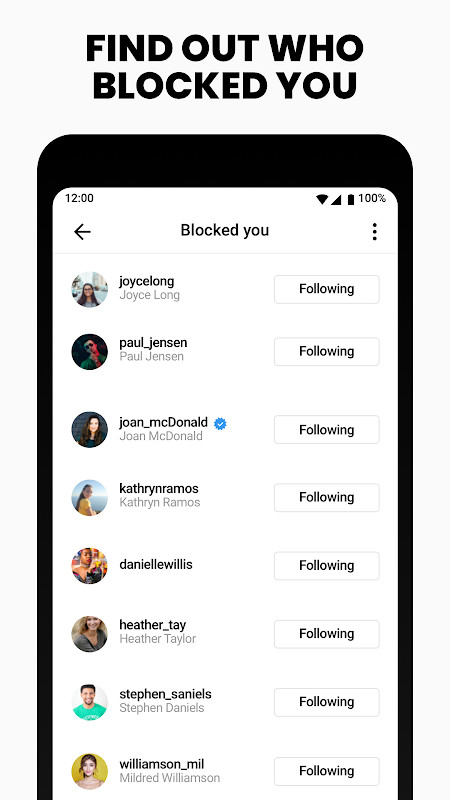This screenshot has height=800, width=450.
Task: Click Following button next to daniellewillis
Action: pyautogui.click(x=327, y=566)
